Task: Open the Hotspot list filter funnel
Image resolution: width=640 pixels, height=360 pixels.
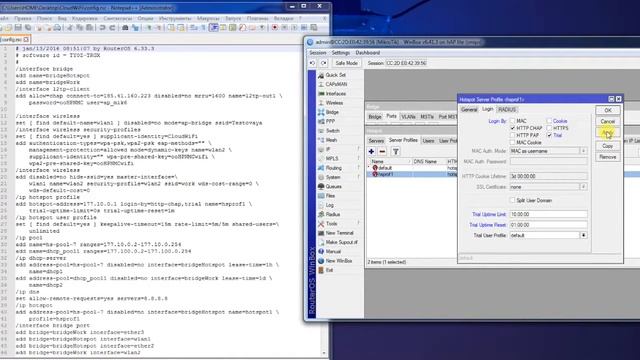Action: click(x=396, y=152)
